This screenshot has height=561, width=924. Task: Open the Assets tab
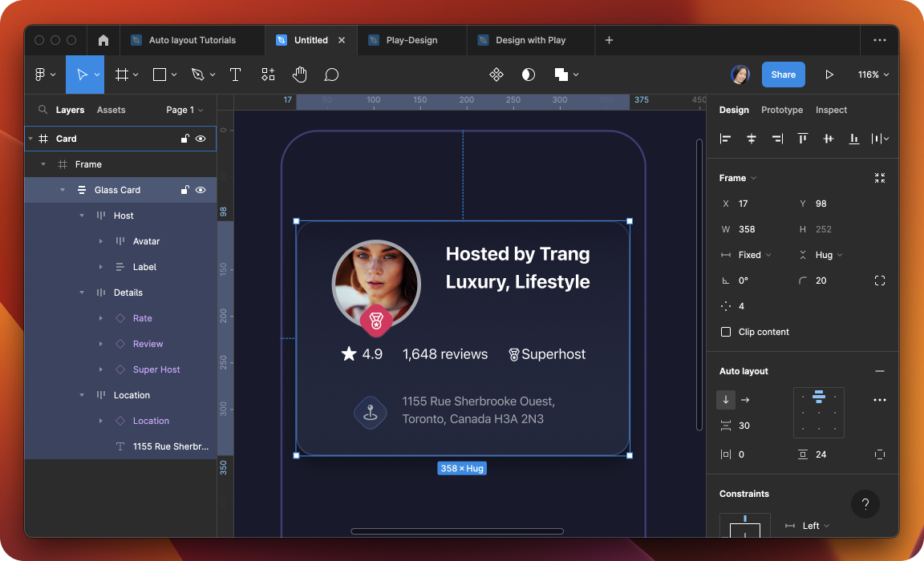(x=111, y=110)
